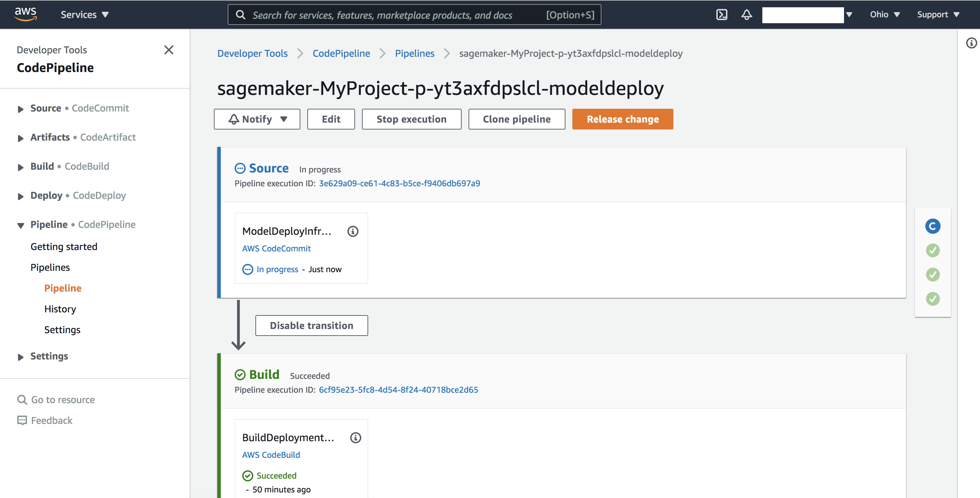The width and height of the screenshot is (980, 498).
Task: Click Stop execution button
Action: pos(411,119)
